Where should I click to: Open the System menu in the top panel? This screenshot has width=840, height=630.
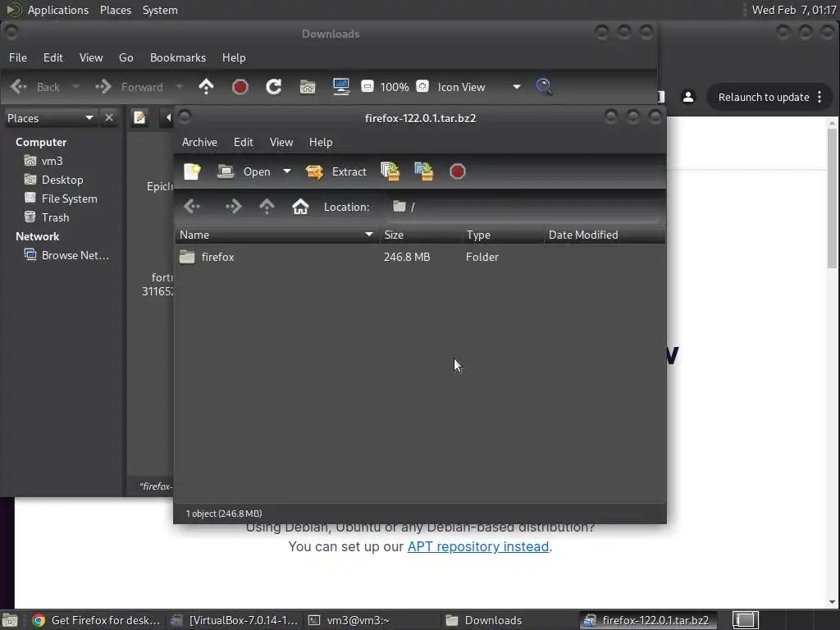(160, 10)
